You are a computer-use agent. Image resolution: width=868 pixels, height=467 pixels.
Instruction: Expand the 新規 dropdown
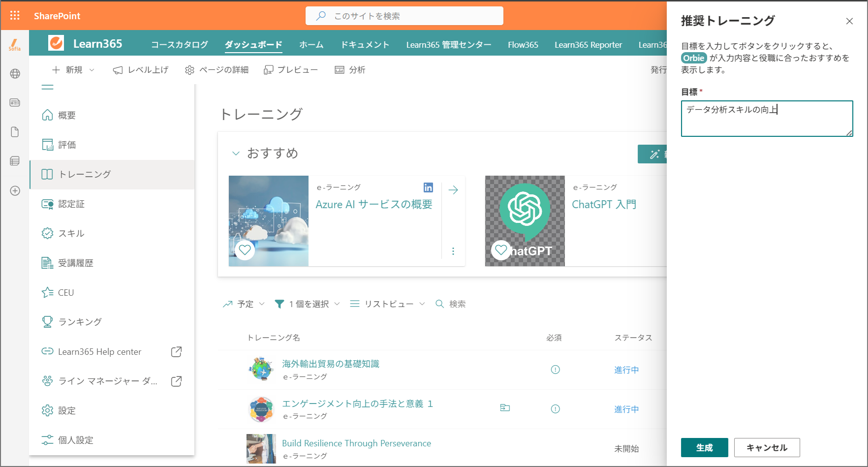73,70
